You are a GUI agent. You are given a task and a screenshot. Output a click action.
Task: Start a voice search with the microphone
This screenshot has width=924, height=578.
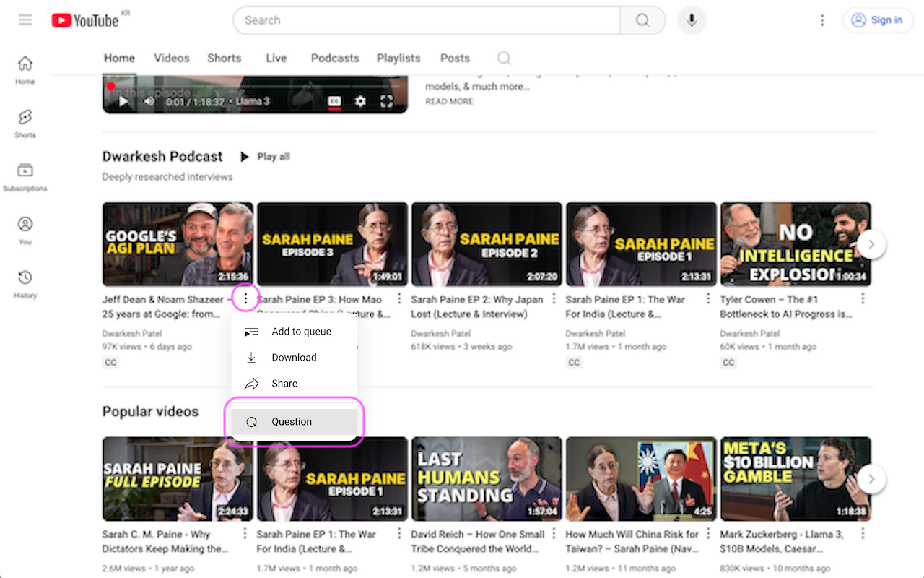tap(692, 20)
